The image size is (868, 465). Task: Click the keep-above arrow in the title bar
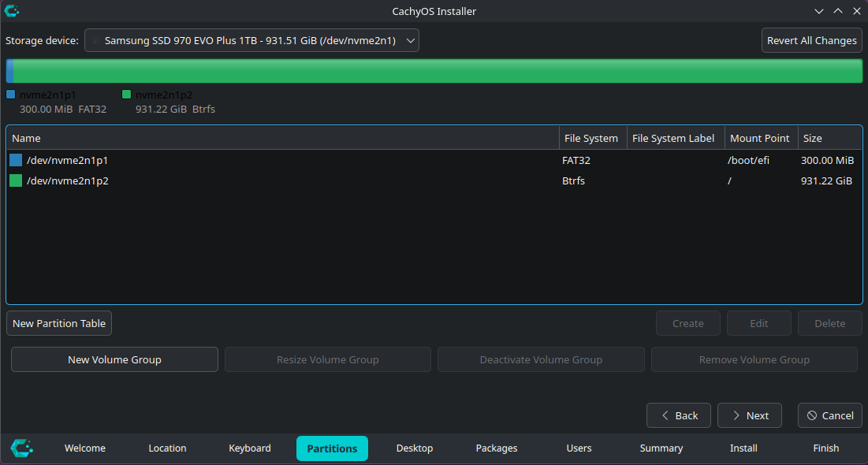click(x=837, y=11)
